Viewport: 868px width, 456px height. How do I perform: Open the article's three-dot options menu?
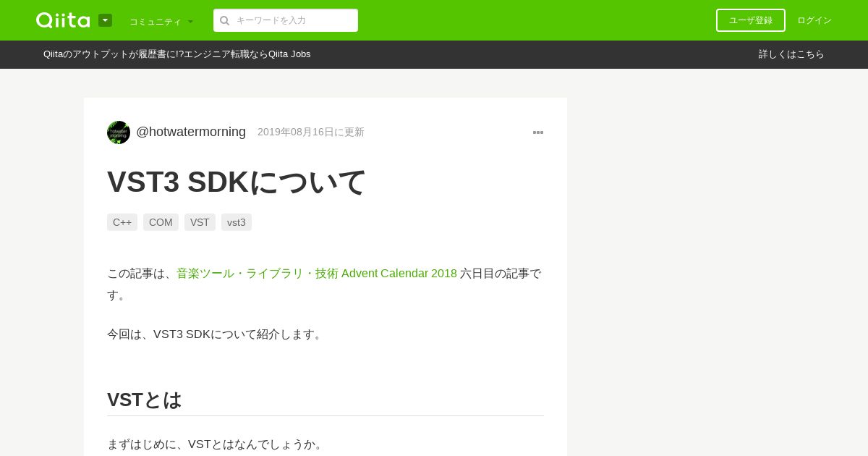[538, 132]
